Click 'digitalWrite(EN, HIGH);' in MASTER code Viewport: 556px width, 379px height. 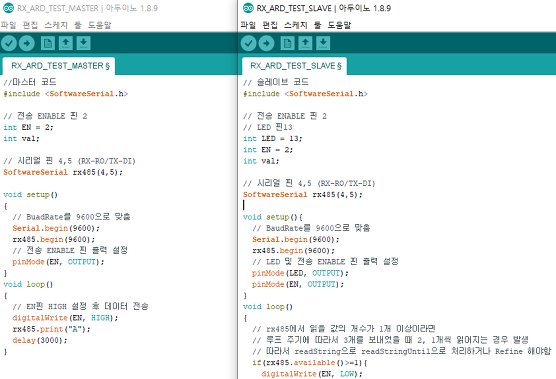point(65,318)
